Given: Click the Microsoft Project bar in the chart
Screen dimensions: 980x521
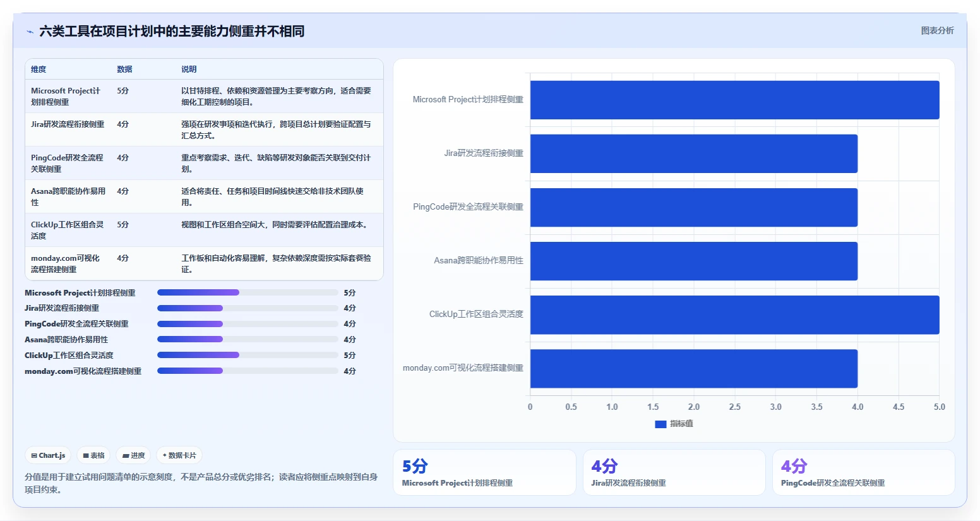Looking at the screenshot, I should 734,100.
